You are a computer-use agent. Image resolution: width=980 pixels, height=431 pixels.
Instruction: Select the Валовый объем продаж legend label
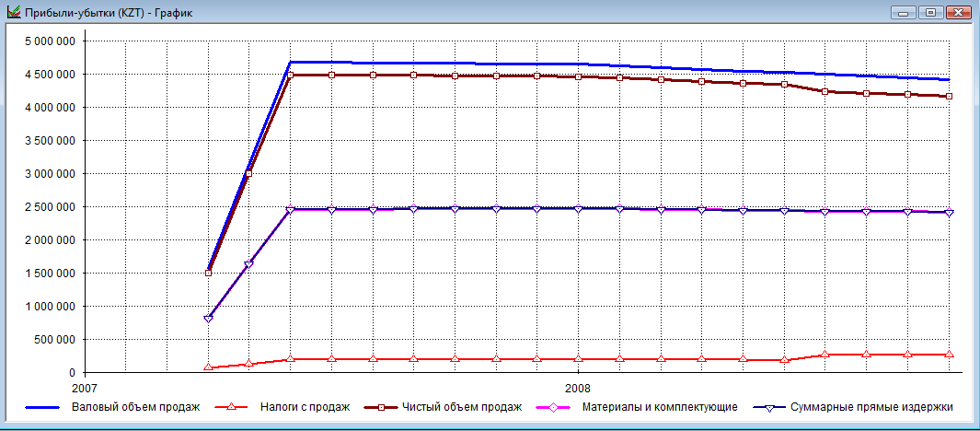coord(135,406)
